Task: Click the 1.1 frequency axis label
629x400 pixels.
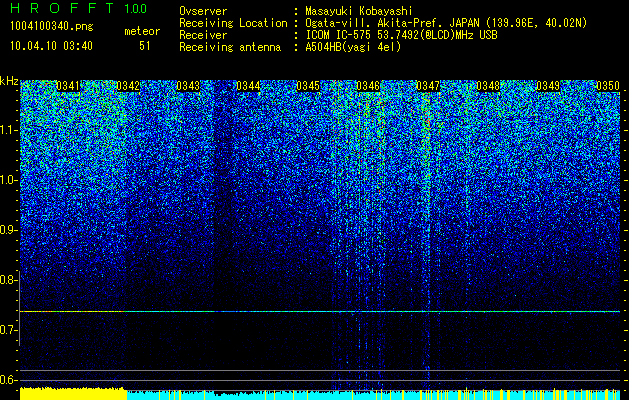Action: pyautogui.click(x=7, y=130)
